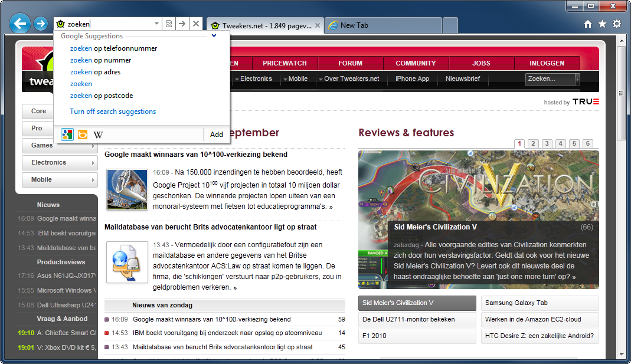Open the iPhone App link
This screenshot has width=631, height=364.
point(412,79)
